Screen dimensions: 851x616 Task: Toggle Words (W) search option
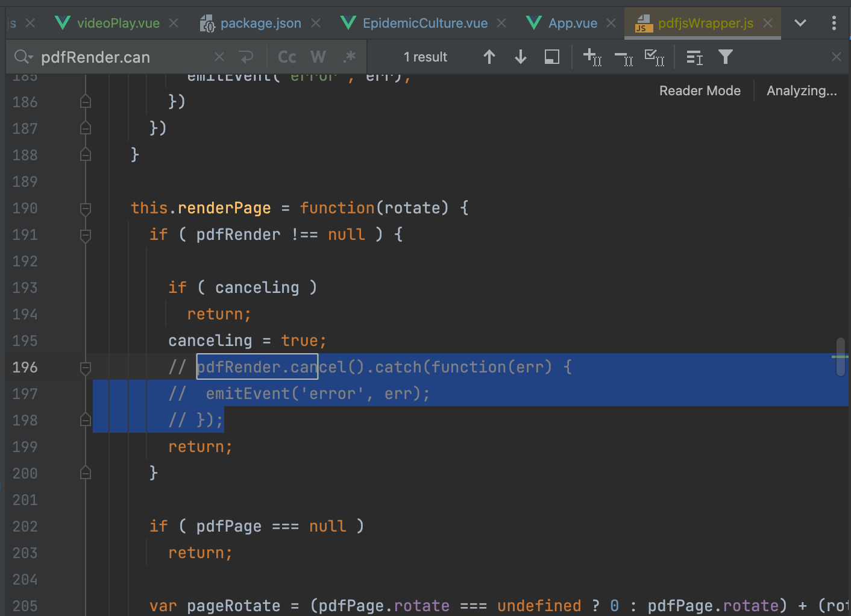(318, 57)
